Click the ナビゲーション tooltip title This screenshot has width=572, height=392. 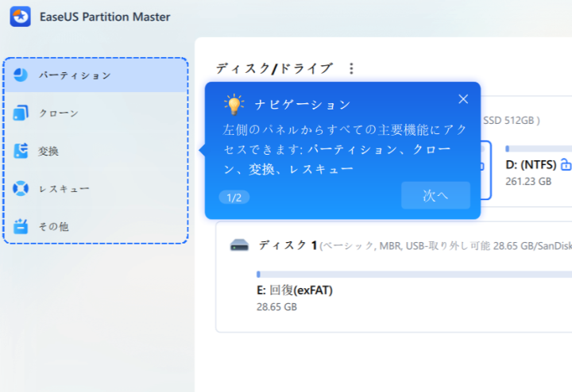click(x=303, y=105)
